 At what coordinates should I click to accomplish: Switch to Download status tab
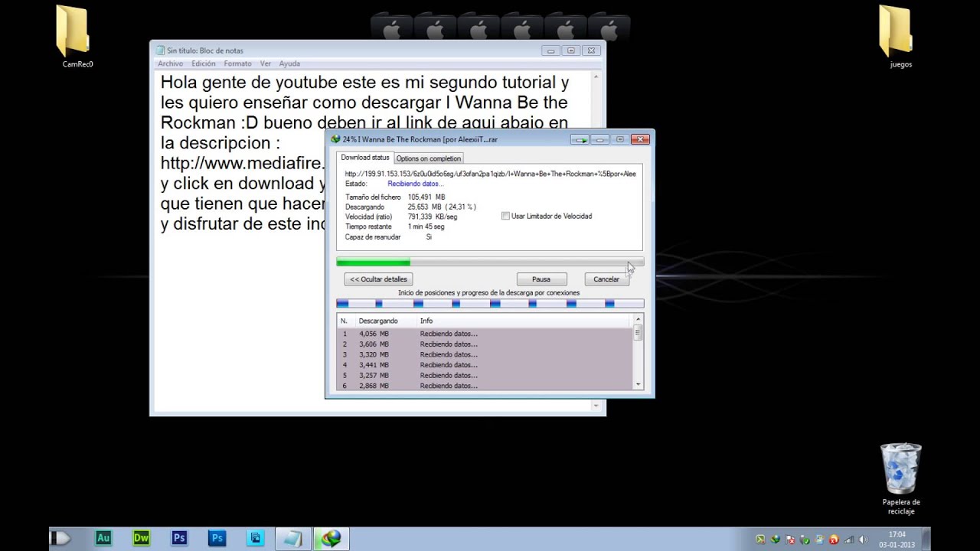(364, 158)
